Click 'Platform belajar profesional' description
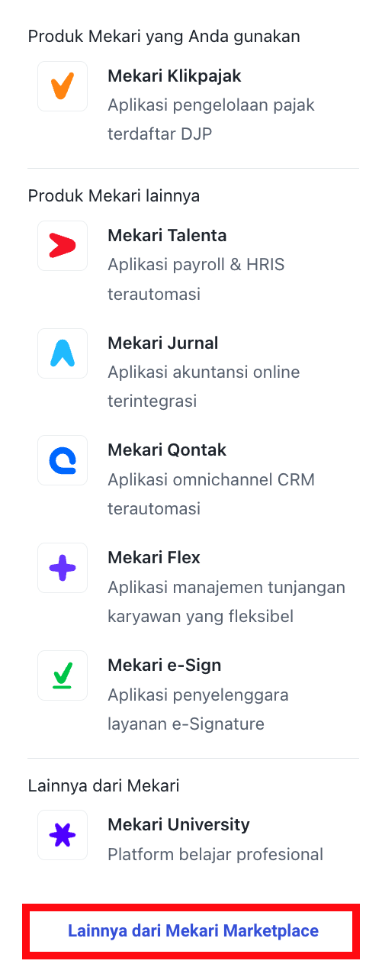The image size is (382, 980). [215, 855]
